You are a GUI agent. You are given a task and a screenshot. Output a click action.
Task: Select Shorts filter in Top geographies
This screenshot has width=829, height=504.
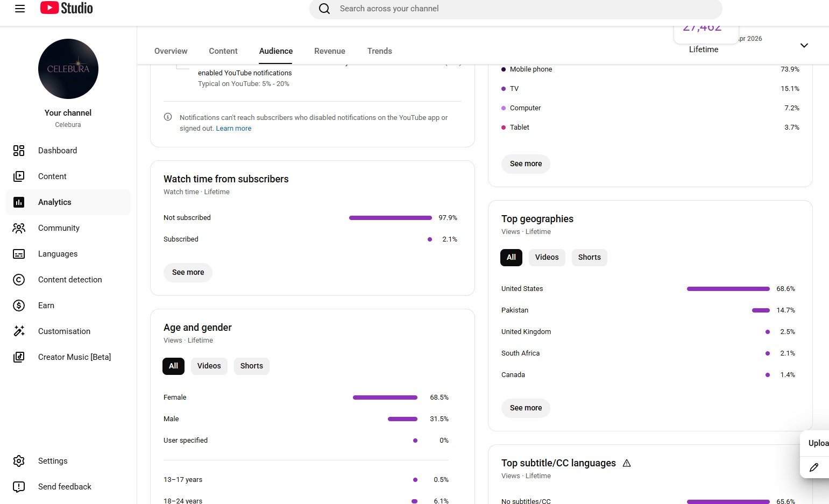(589, 257)
